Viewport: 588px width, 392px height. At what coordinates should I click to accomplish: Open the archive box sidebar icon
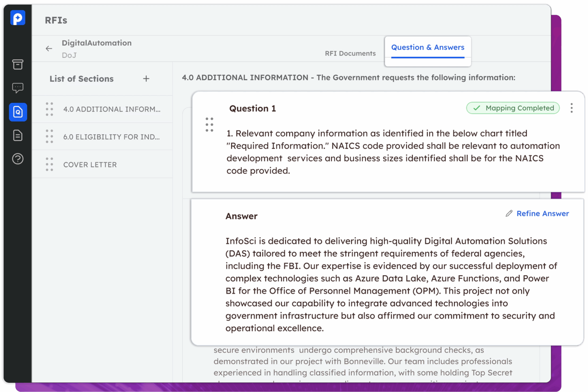18,65
